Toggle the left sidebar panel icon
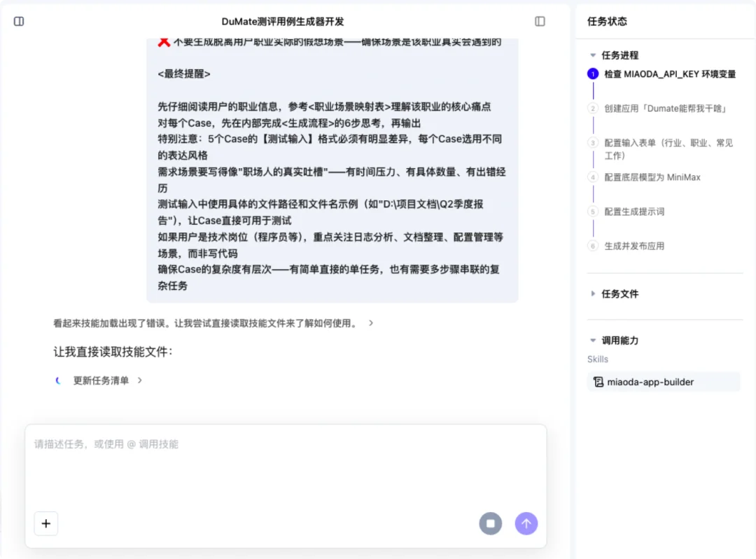Viewport: 756px width, 559px height. coord(18,21)
